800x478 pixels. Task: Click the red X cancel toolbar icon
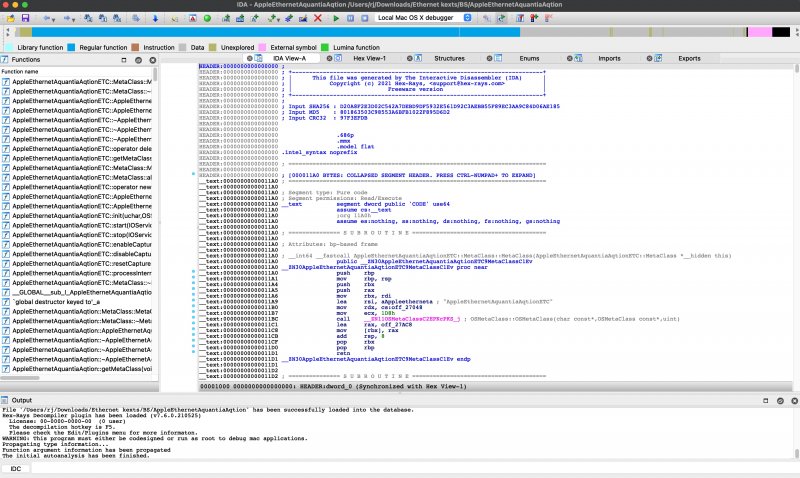(x=318, y=18)
